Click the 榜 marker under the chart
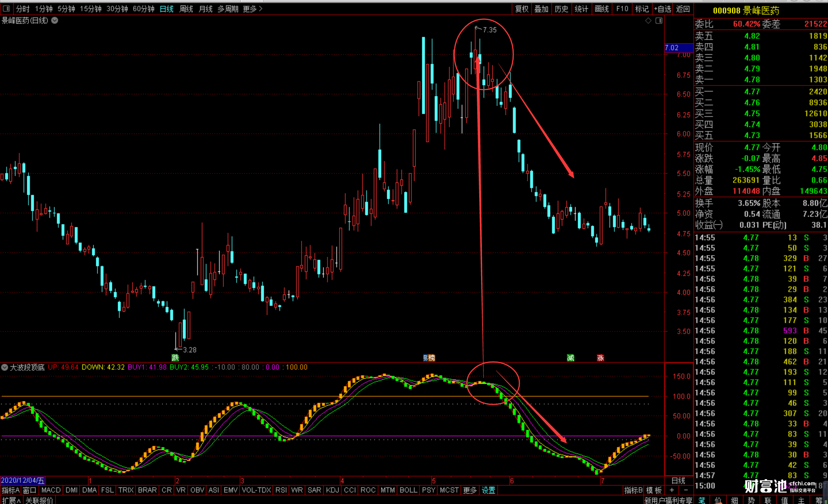828x504 pixels. pyautogui.click(x=432, y=358)
